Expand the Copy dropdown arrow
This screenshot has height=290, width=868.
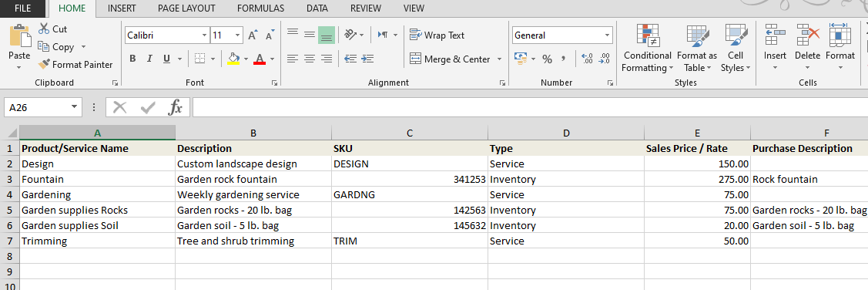(84, 47)
